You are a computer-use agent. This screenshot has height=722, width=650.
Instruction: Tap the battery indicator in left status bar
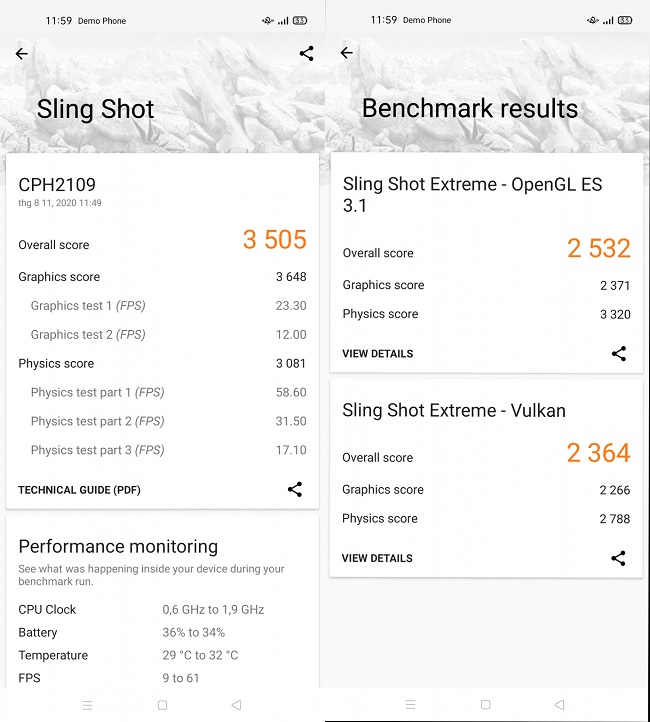point(300,20)
